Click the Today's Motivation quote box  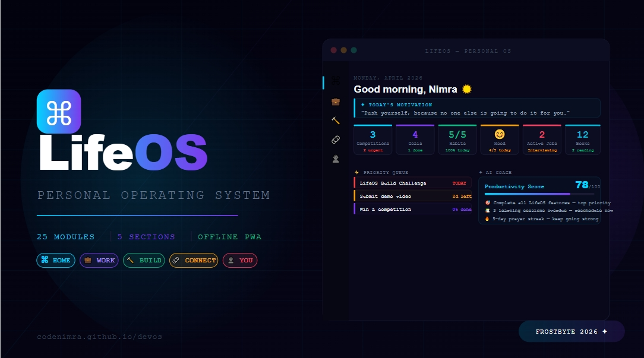(477, 109)
